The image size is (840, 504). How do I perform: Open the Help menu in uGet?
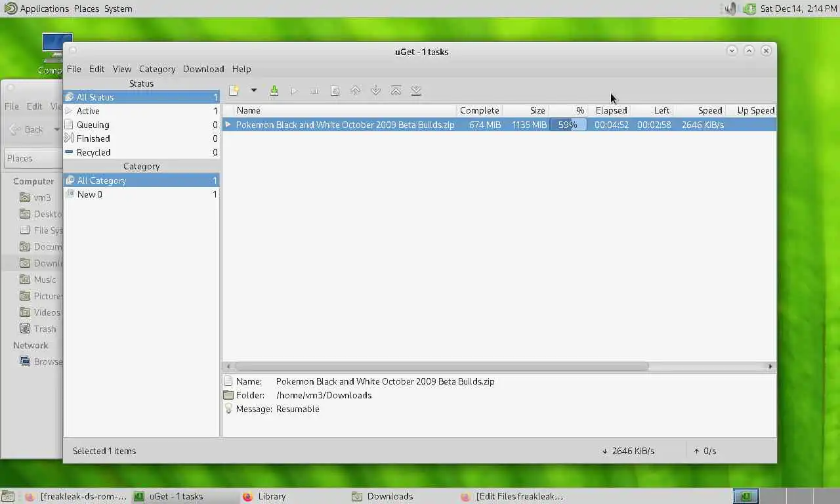(x=241, y=69)
